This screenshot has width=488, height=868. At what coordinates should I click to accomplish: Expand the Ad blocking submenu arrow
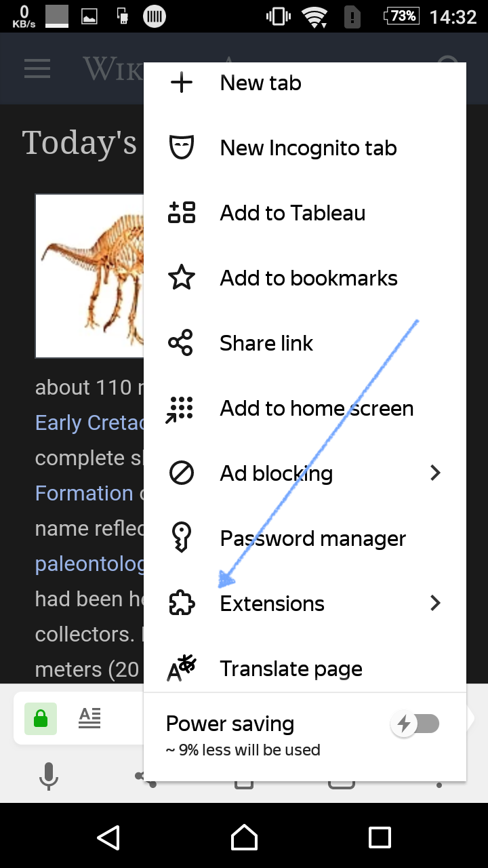click(436, 473)
